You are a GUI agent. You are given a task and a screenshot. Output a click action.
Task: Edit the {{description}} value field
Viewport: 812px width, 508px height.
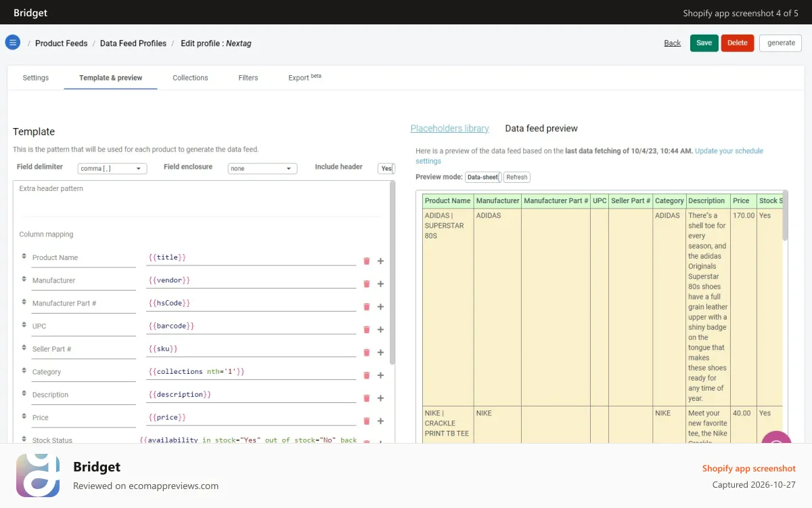[251, 395]
